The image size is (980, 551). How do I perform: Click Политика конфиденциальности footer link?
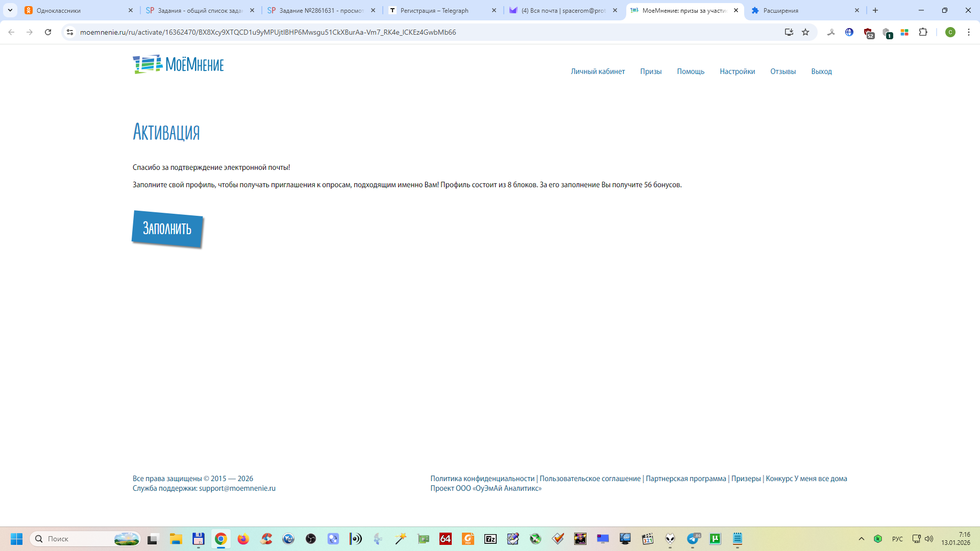482,479
